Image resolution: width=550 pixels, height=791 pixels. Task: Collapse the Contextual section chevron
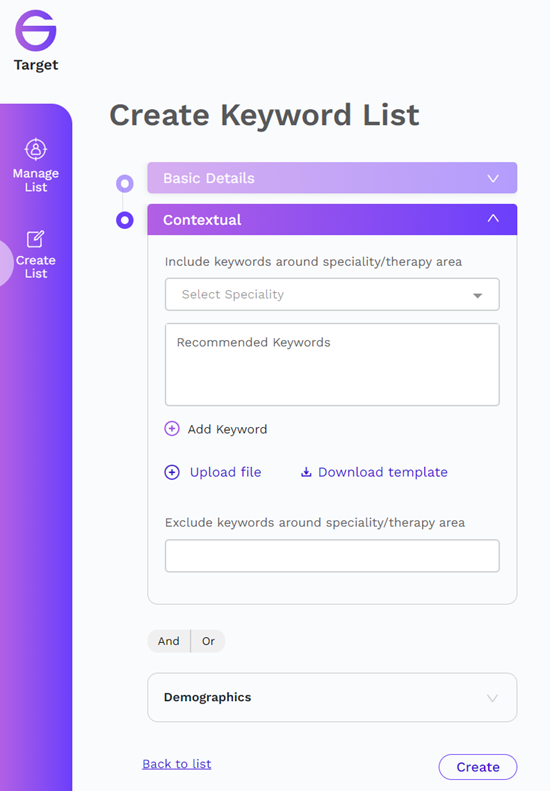pyautogui.click(x=493, y=218)
